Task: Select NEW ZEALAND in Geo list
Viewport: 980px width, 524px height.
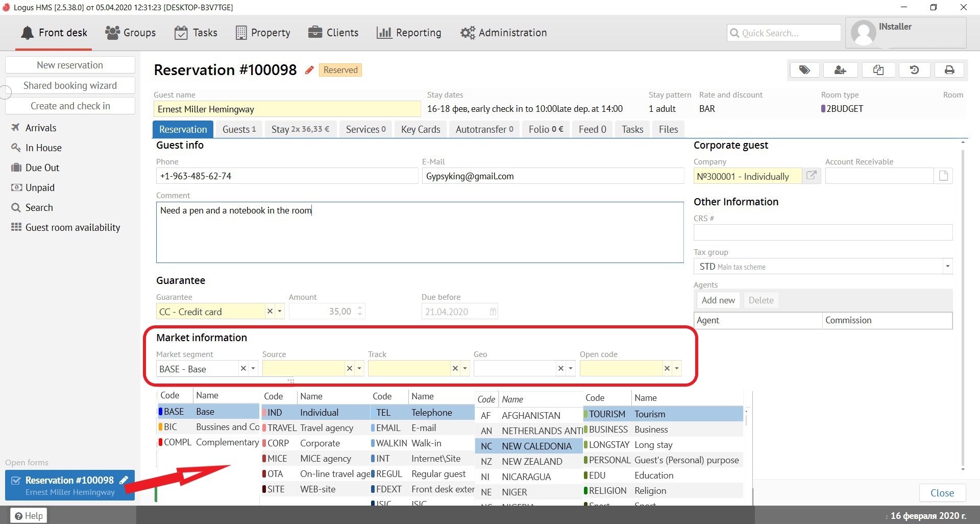Action: (531, 461)
